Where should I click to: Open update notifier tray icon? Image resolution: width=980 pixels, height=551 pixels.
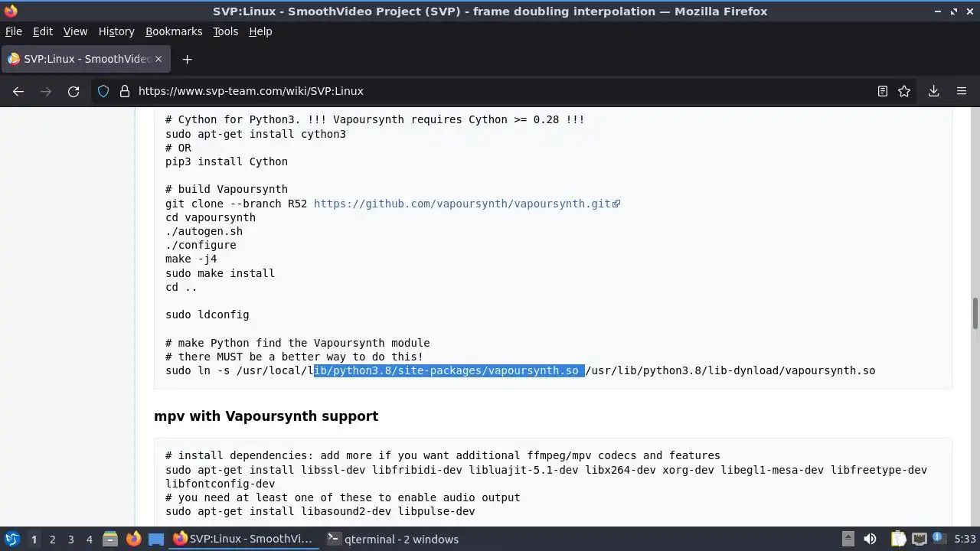point(940,540)
